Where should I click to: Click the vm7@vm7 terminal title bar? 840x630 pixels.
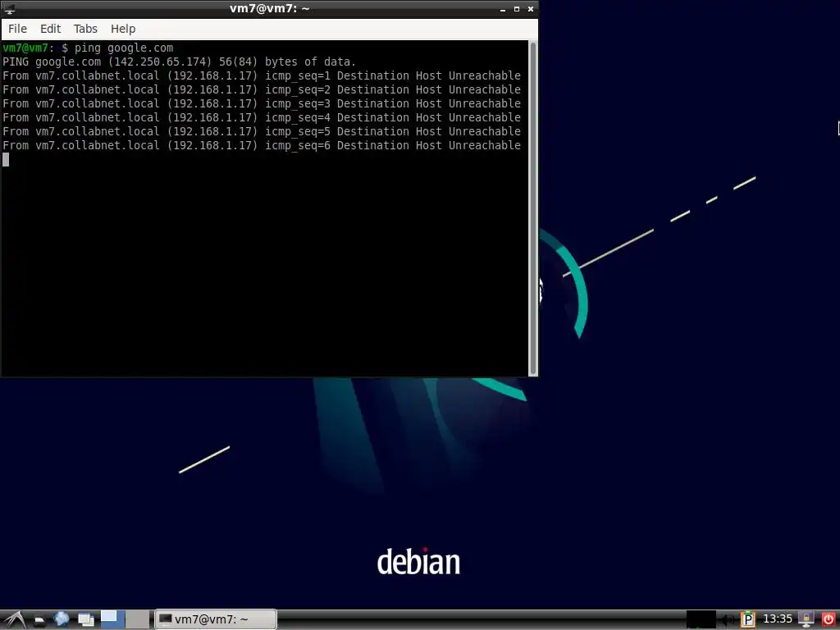coord(269,8)
